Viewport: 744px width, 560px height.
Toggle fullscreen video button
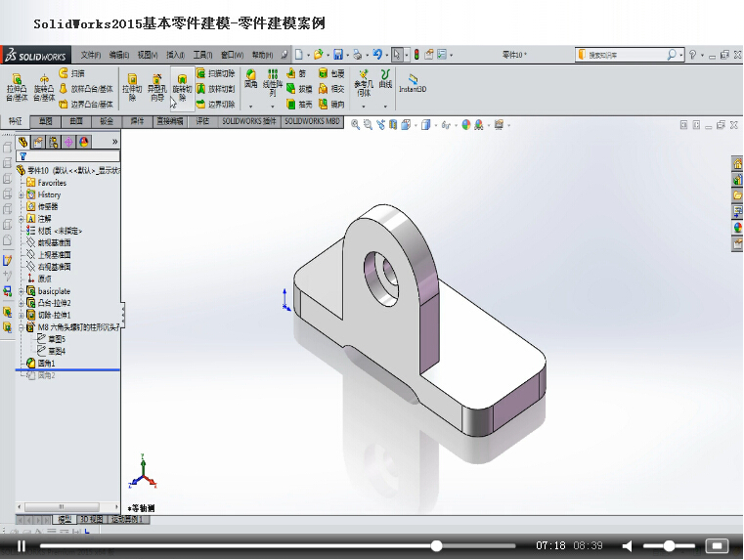[717, 545]
